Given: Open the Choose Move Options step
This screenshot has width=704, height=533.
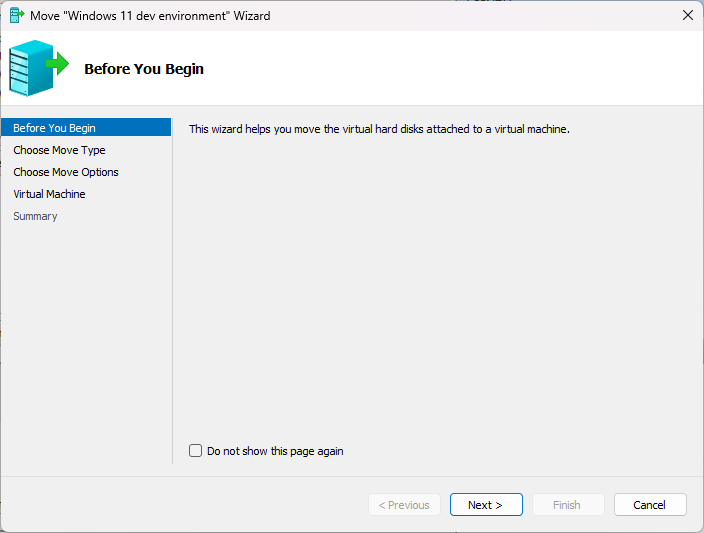Looking at the screenshot, I should point(66,172).
